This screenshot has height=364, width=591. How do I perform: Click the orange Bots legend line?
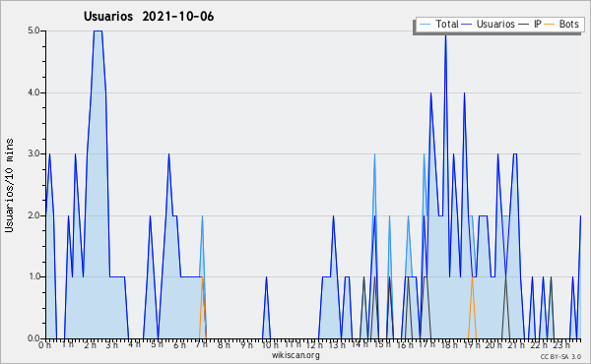[x=550, y=25]
